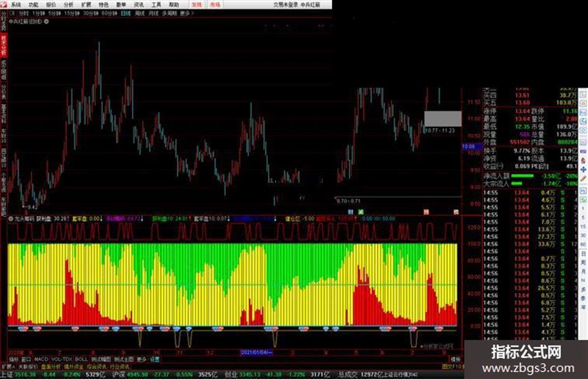Click the 大宗流入 green bar
The width and height of the screenshot is (588, 379).
[x=516, y=184]
